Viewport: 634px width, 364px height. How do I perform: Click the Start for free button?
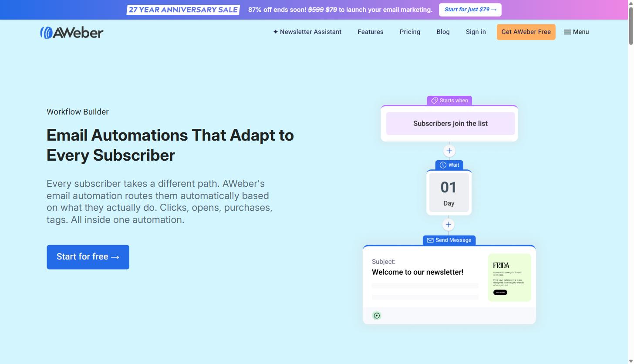pos(88,257)
